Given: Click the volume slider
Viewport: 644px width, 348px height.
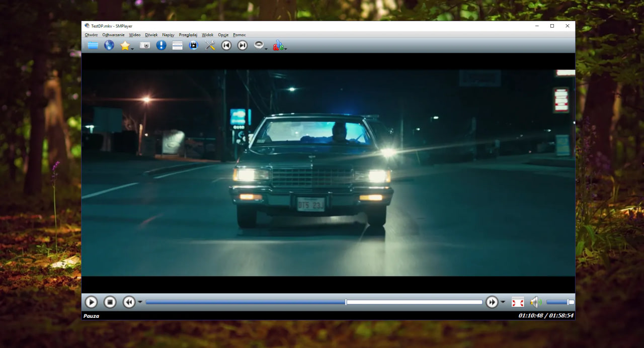Looking at the screenshot, I should coord(560,302).
